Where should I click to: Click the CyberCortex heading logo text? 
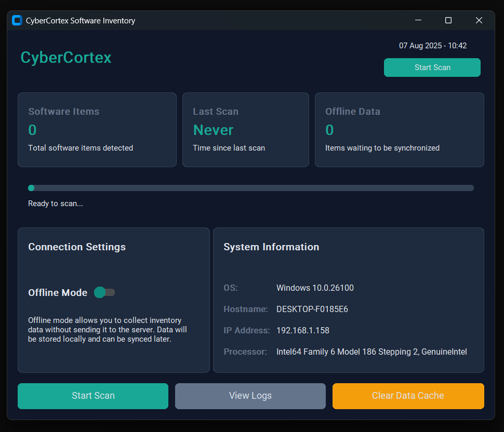[66, 58]
